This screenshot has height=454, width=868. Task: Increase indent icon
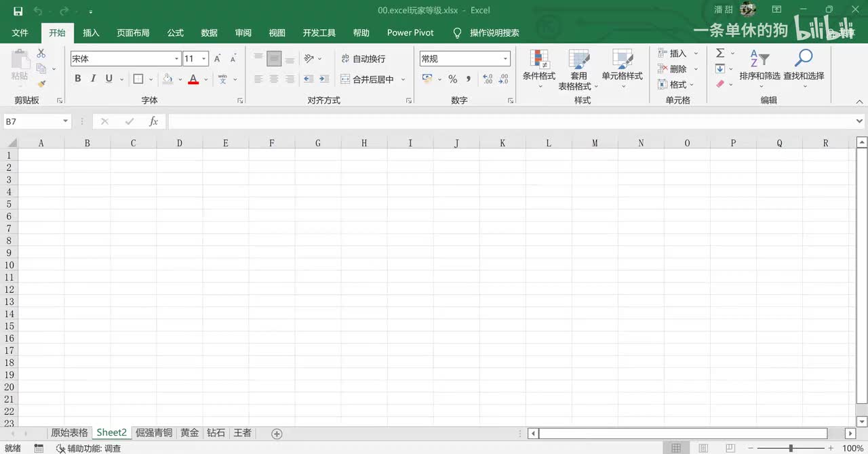tap(324, 79)
